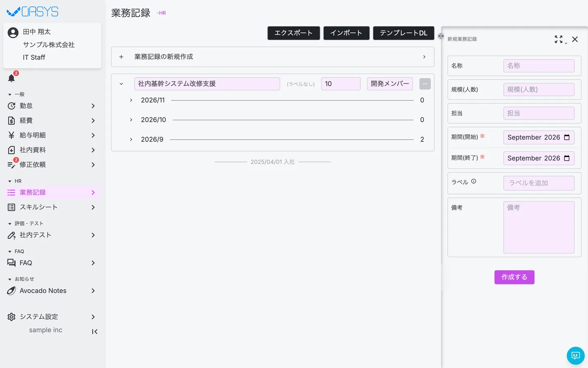Click the システム設定 gear icon
This screenshot has height=368, width=588.
click(x=11, y=317)
